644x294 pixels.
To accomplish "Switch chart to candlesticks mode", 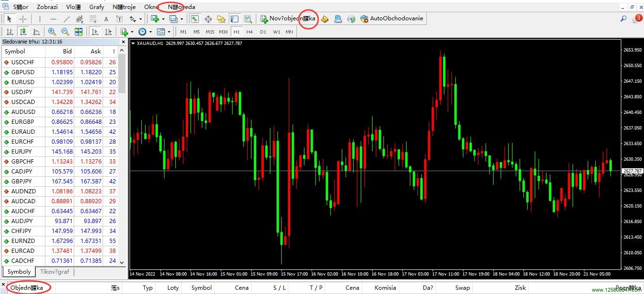I will 22,32.
